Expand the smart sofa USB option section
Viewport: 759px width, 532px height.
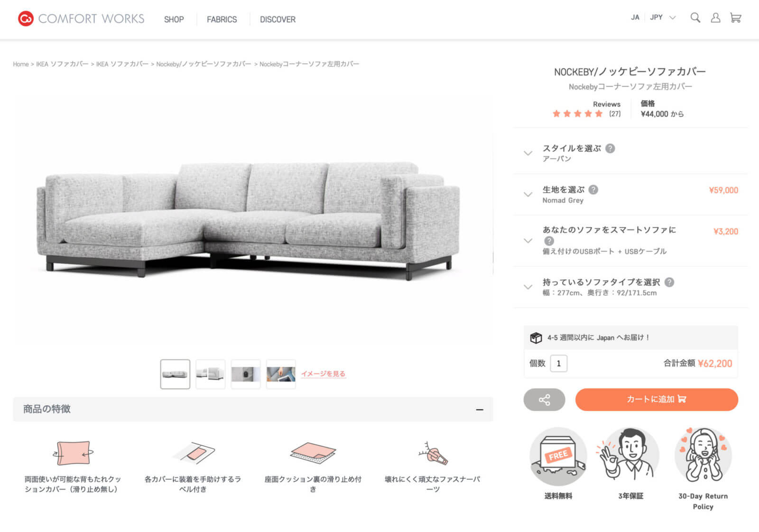630,240
